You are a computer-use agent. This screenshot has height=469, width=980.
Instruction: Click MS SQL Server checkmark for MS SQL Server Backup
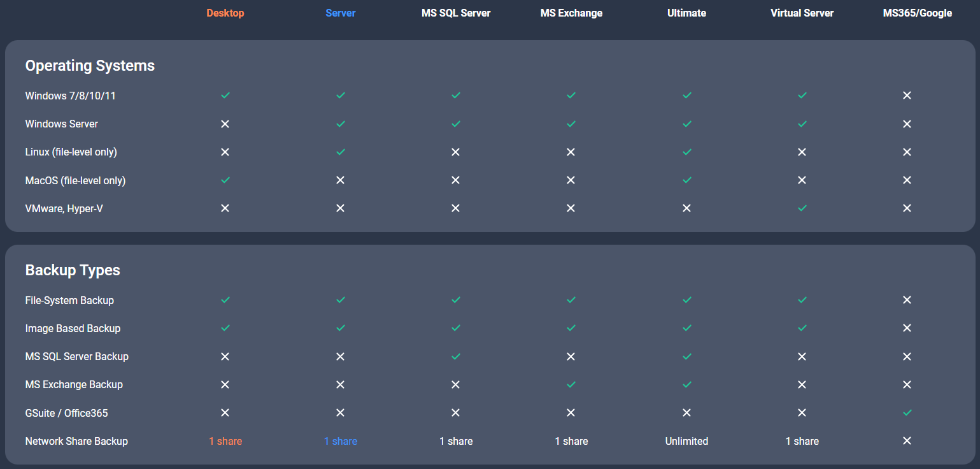point(456,357)
